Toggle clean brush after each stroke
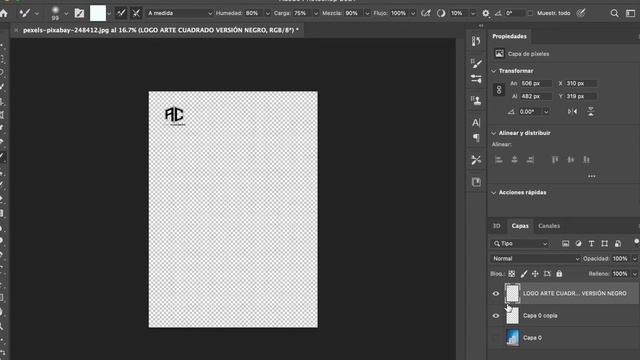The height and width of the screenshot is (360, 640). coord(136,13)
